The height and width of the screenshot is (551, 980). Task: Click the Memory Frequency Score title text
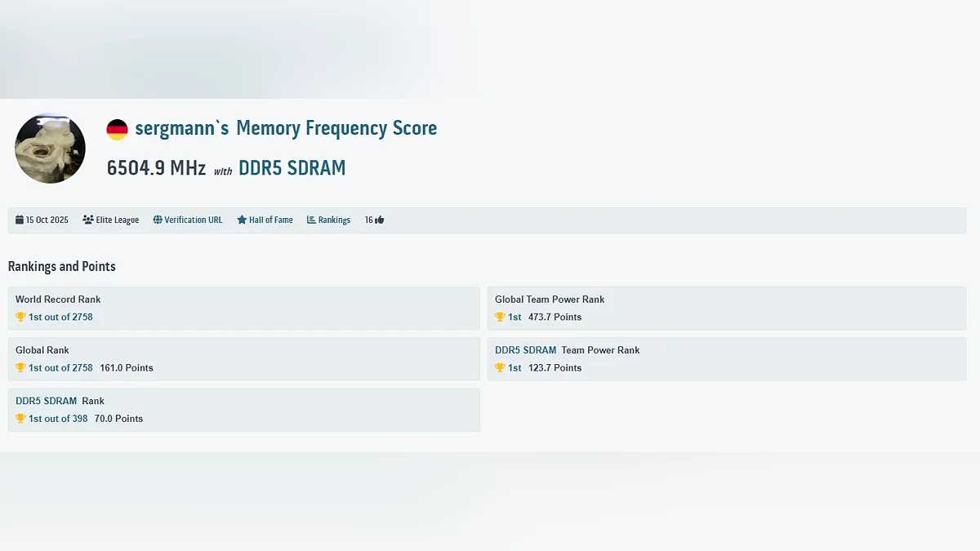tap(336, 128)
